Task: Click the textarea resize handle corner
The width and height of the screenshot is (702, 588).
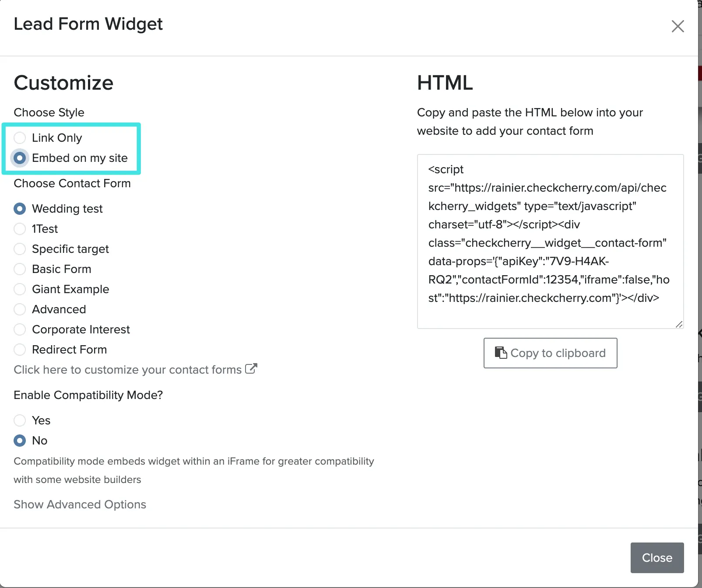Action: 679,324
